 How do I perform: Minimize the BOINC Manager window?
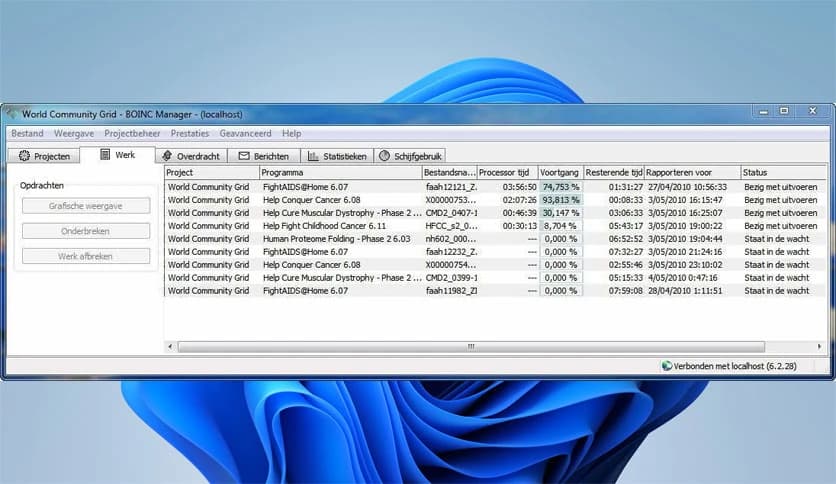pyautogui.click(x=764, y=111)
